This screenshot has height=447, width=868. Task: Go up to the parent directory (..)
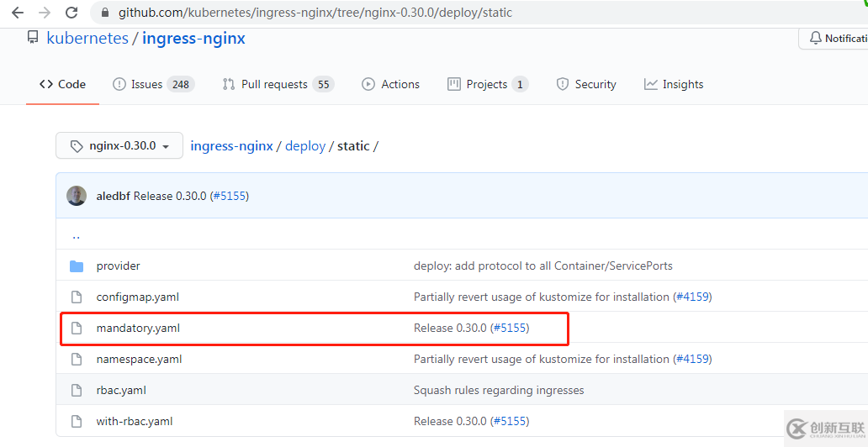[x=76, y=236]
